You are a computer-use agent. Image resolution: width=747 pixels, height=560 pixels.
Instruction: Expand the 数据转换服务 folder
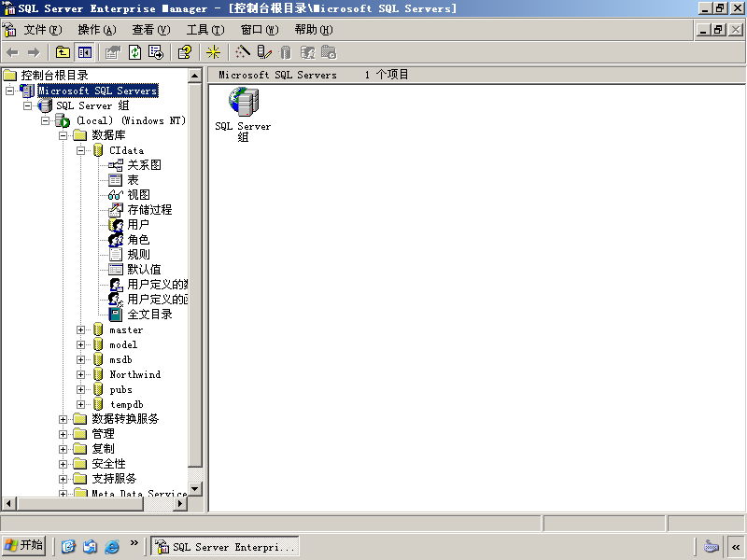click(63, 419)
